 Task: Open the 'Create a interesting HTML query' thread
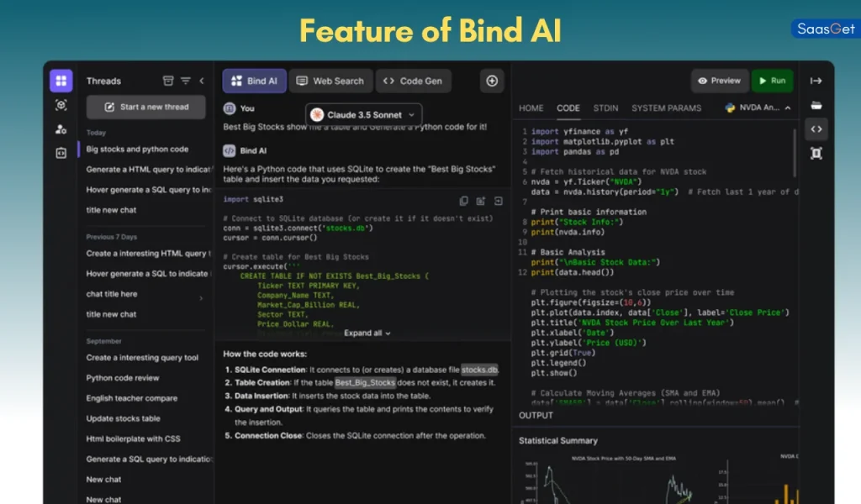click(x=148, y=254)
